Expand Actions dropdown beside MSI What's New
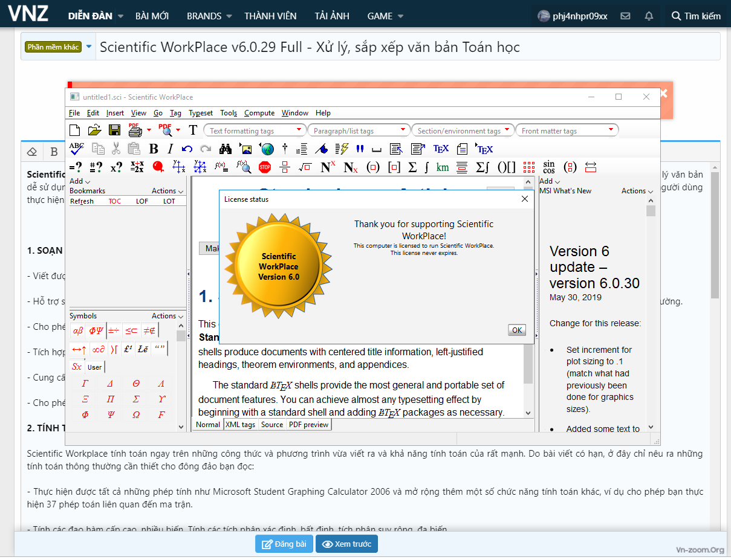 pyautogui.click(x=637, y=191)
